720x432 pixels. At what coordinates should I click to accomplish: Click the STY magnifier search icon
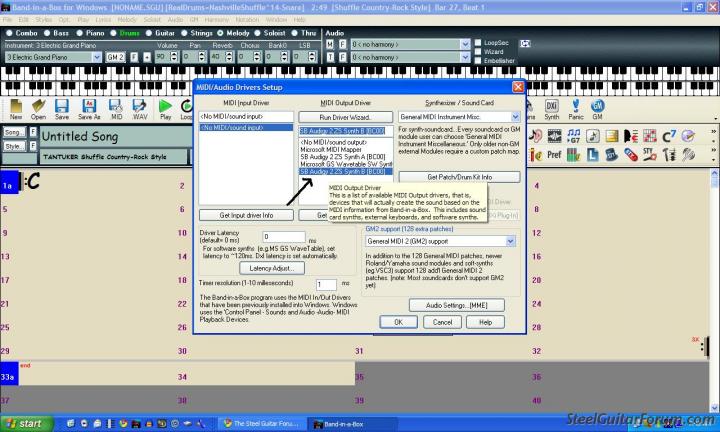tap(650, 155)
